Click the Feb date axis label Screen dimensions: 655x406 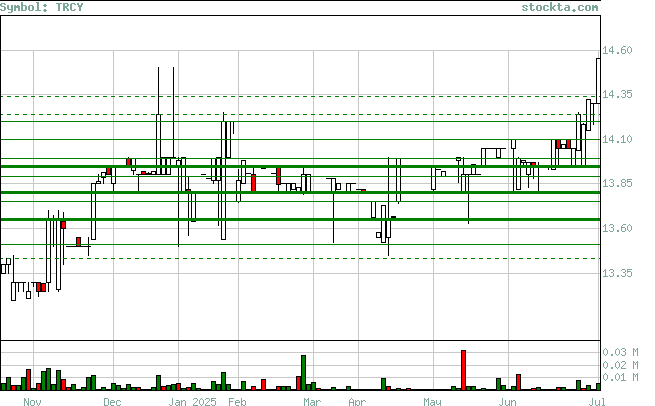[237, 401]
